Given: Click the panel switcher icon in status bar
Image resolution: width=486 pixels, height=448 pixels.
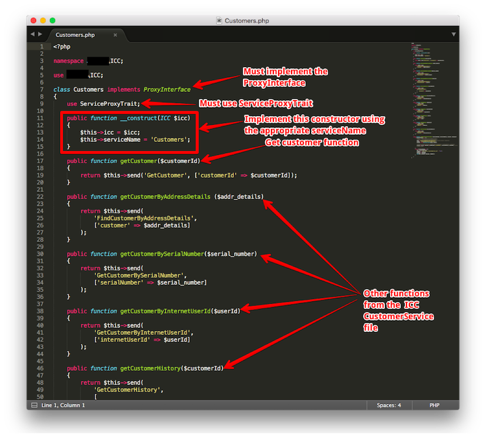Looking at the screenshot, I should click(34, 405).
